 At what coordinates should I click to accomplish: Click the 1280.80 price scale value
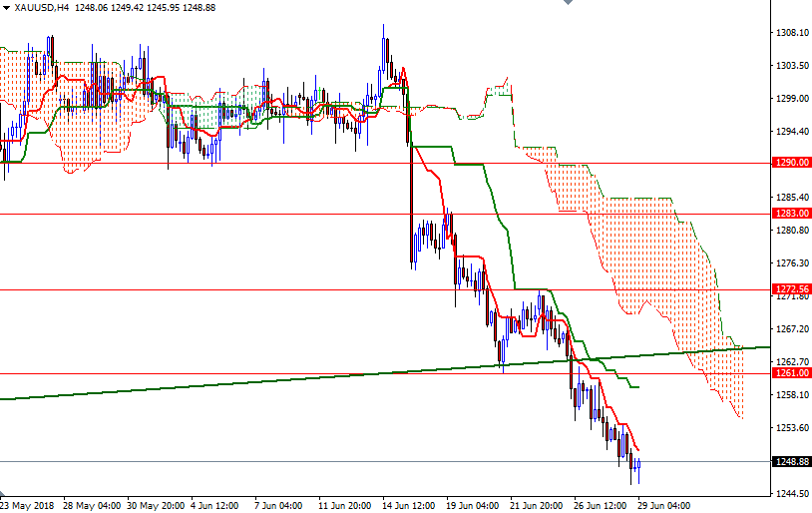[792, 231]
